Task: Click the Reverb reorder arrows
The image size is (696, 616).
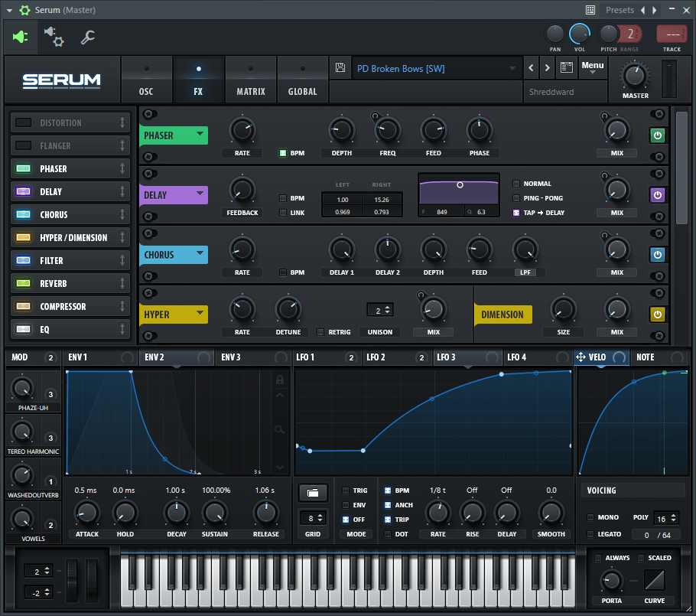Action: [122, 283]
